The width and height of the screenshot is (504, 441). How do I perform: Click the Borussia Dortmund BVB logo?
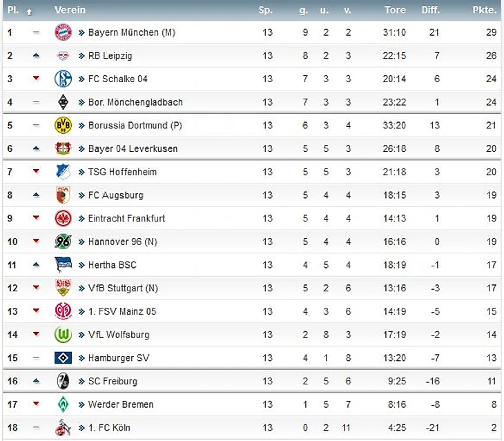(x=63, y=126)
